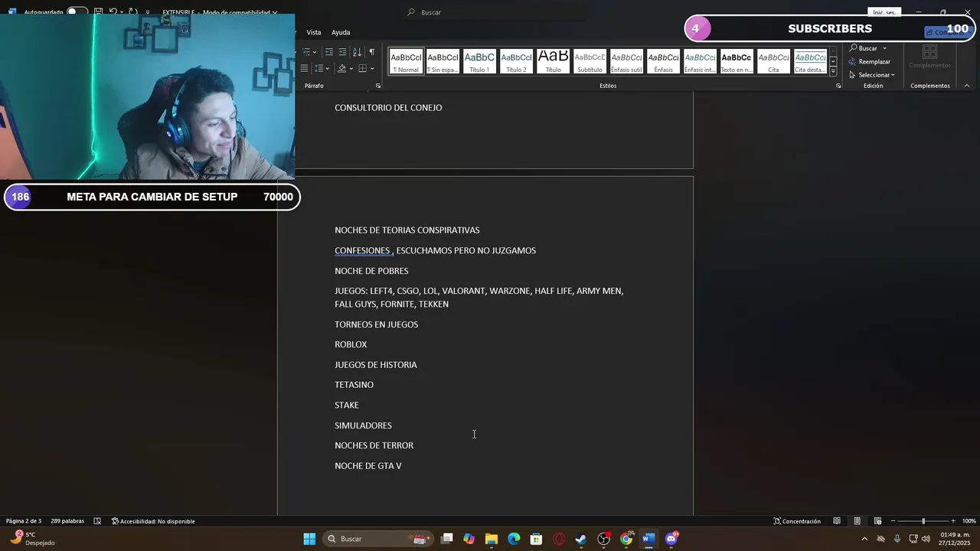Click the zoom slider handle
Viewport: 980px width, 551px height.
[923, 521]
